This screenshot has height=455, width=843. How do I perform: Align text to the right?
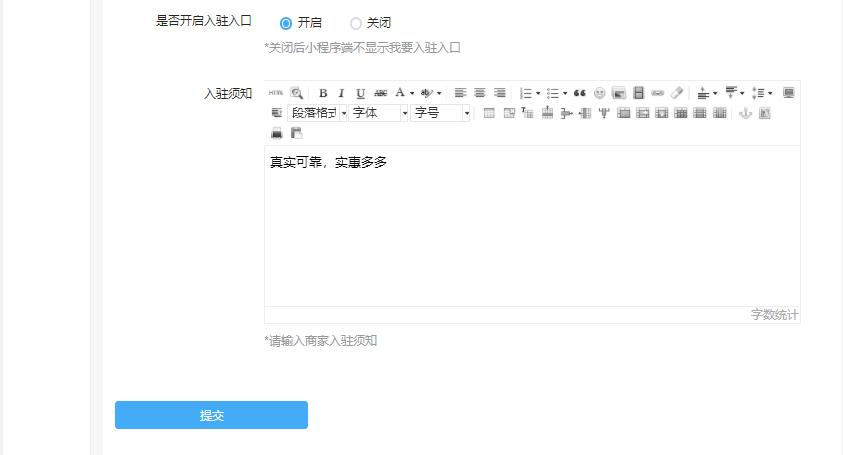[x=499, y=93]
